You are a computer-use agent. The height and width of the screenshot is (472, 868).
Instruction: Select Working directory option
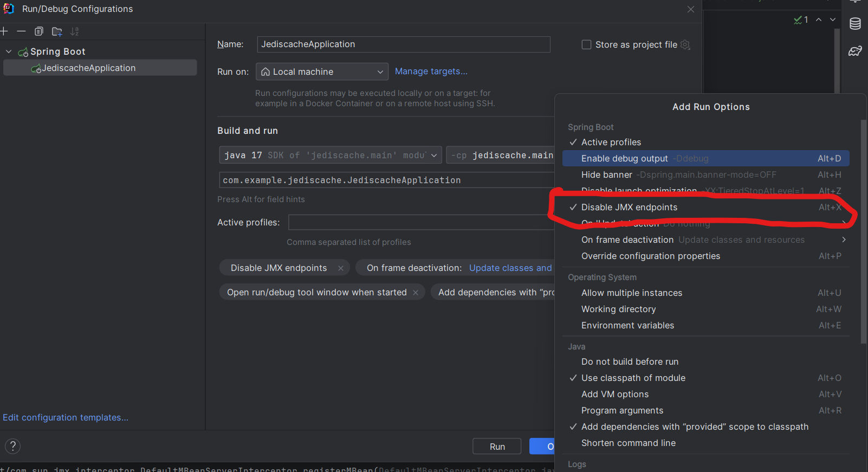tap(705, 309)
